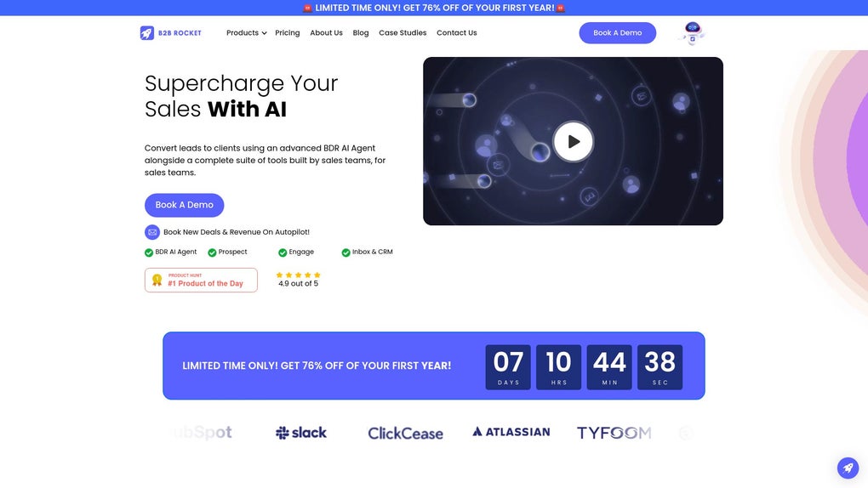Click the green check next to Engage
This screenshot has height=488, width=868.
coord(283,253)
